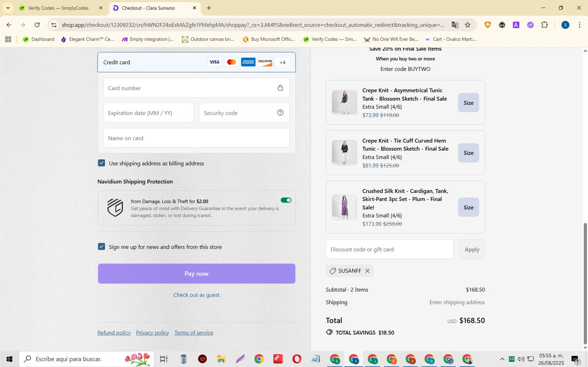The width and height of the screenshot is (588, 367).
Task: Open Opera browser from taskbar
Action: tap(297, 359)
